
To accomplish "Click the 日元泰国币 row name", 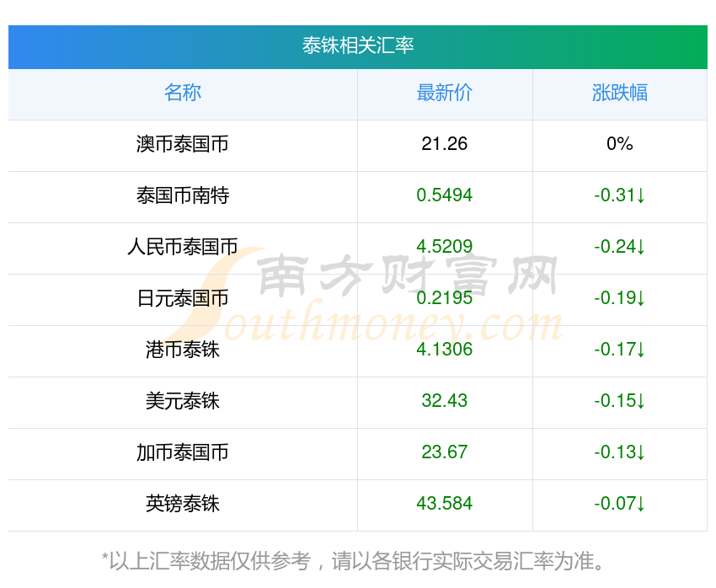I will point(183,298).
